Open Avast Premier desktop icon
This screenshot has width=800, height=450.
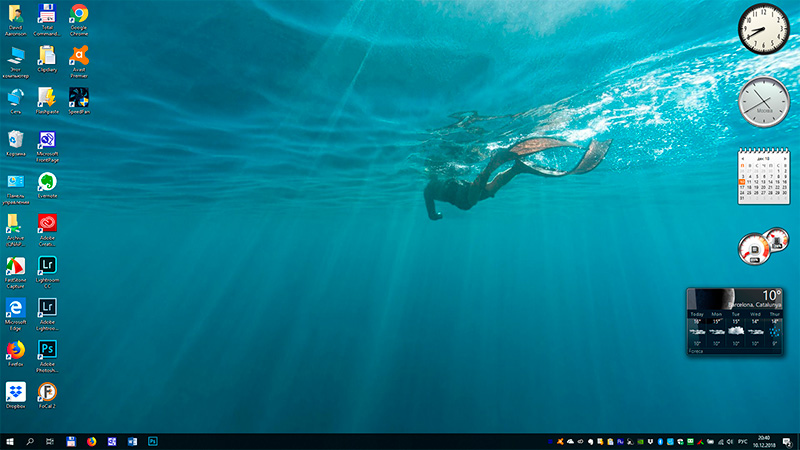click(78, 55)
